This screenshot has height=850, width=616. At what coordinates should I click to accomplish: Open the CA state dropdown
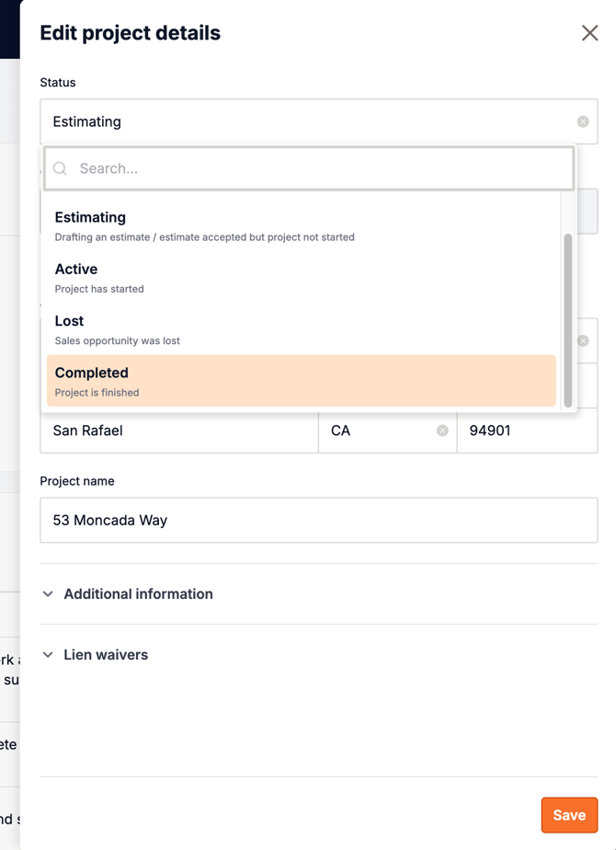click(377, 431)
